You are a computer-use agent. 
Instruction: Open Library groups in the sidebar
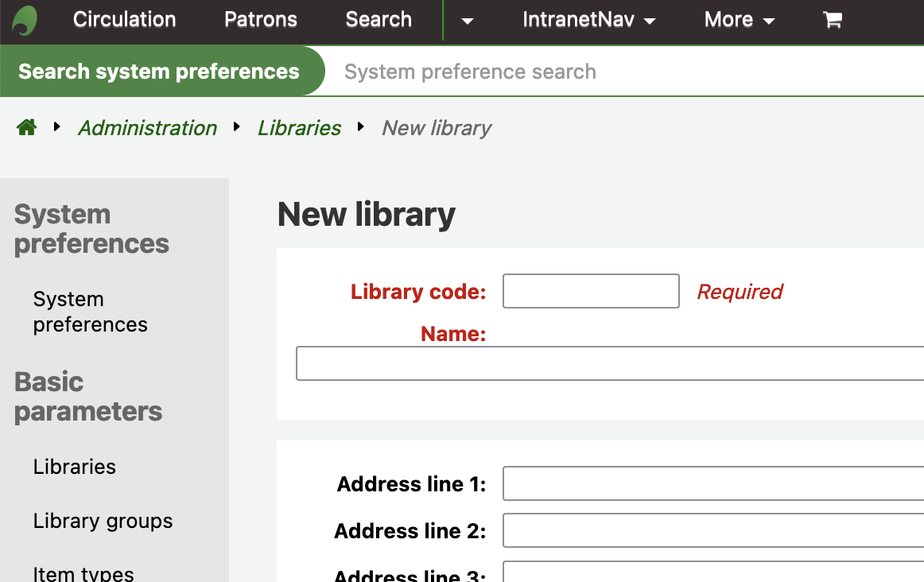(103, 521)
